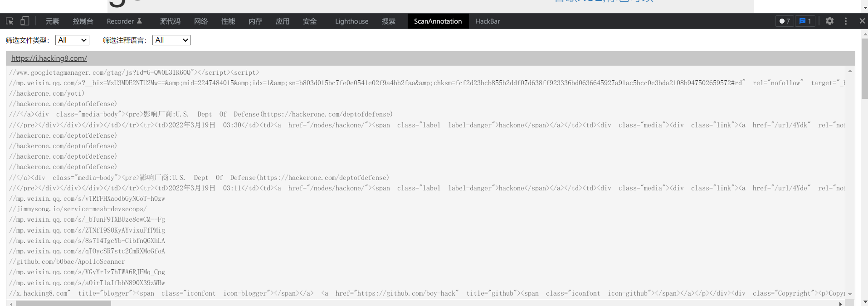Switch to the 元素 tab
This screenshot has height=306, width=868.
point(52,21)
